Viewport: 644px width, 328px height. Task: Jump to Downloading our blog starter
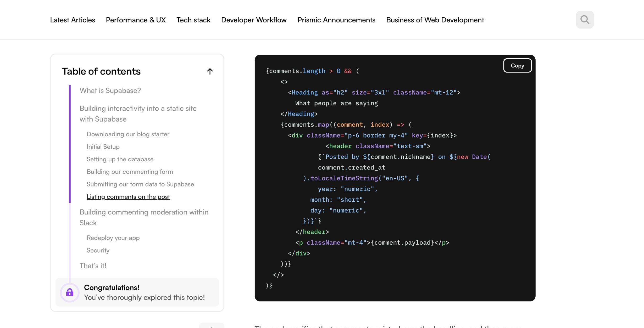coord(128,134)
